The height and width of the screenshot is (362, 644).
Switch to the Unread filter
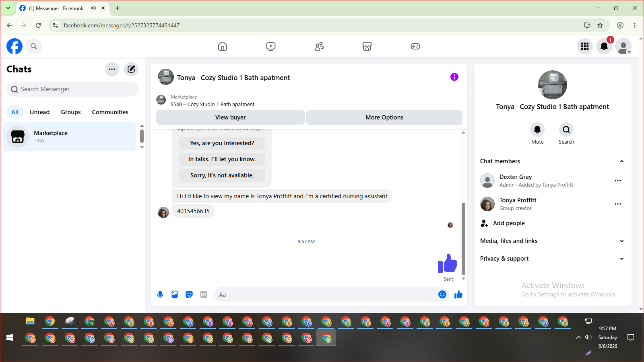(40, 112)
